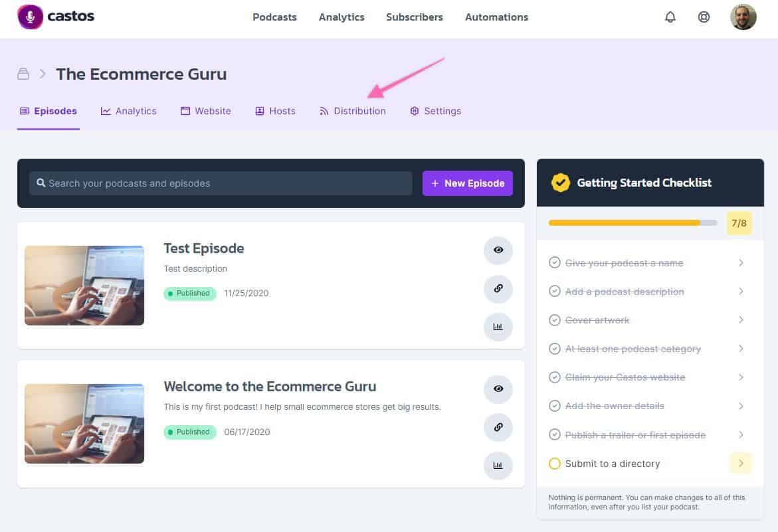This screenshot has height=532, width=778.
Task: Open the Test Episode title link
Action: 204,248
